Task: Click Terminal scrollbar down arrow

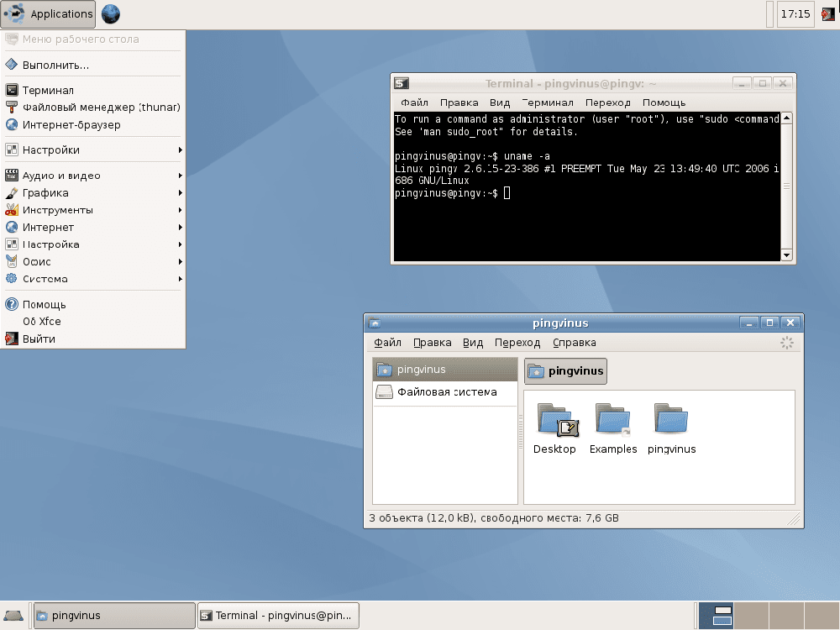Action: (786, 255)
